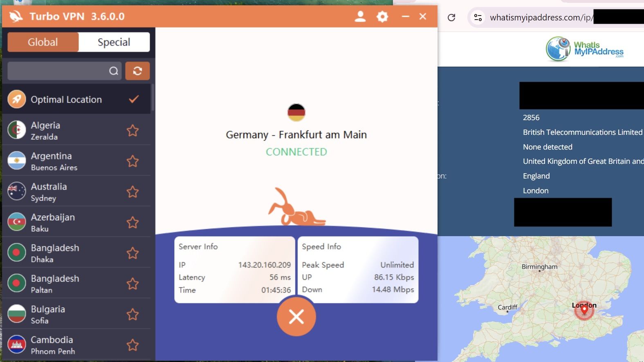Click the Peak Speed Unlimited value
The width and height of the screenshot is (644, 362).
coord(397,265)
